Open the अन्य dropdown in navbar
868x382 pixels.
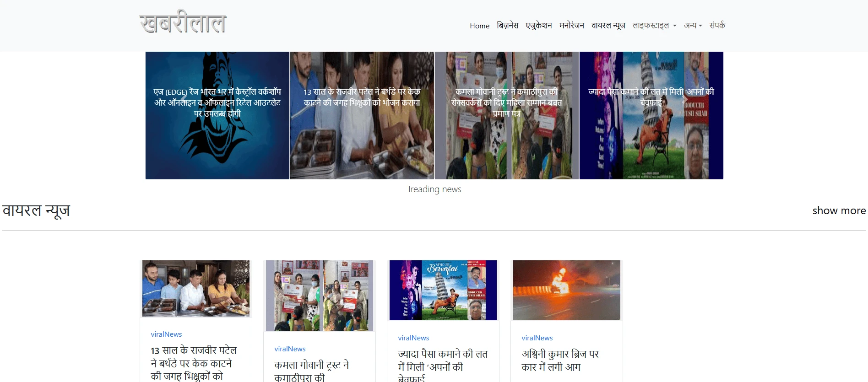pyautogui.click(x=693, y=26)
